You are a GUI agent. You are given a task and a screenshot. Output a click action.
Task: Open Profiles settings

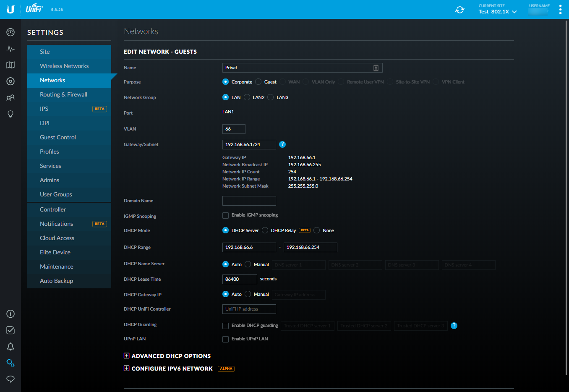69,152
